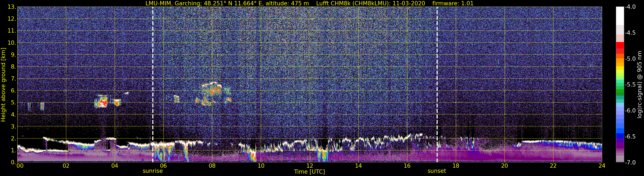Click the yellow segment of the colorbar
This screenshot has width=644, height=176.
620,68
